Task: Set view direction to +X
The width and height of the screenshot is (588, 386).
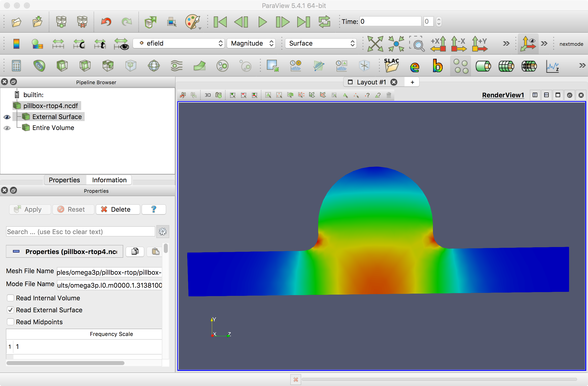Action: point(438,44)
